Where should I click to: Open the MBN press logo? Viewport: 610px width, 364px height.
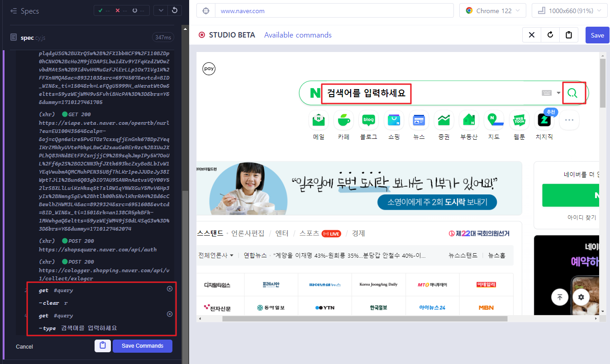pyautogui.click(x=486, y=308)
